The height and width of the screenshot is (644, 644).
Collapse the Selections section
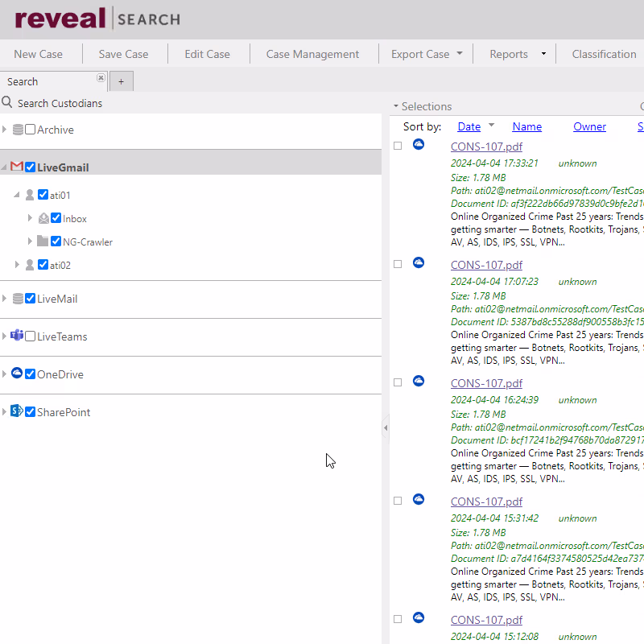[x=396, y=106]
